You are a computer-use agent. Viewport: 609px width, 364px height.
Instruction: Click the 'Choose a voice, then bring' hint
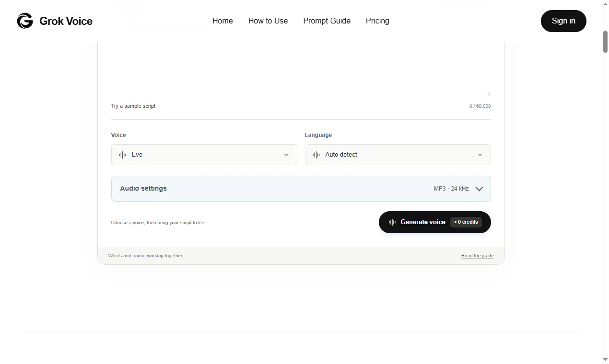click(158, 223)
